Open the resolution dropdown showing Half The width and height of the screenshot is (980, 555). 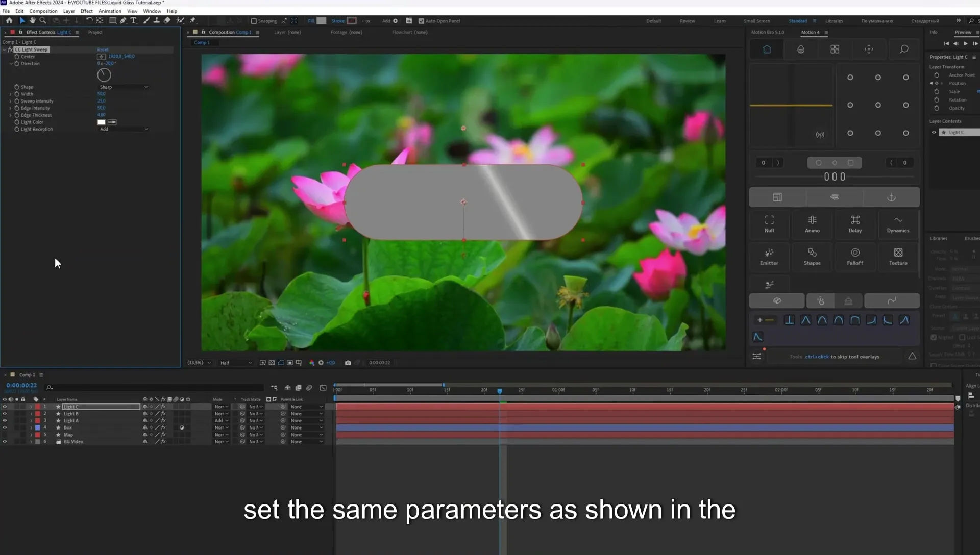(235, 363)
